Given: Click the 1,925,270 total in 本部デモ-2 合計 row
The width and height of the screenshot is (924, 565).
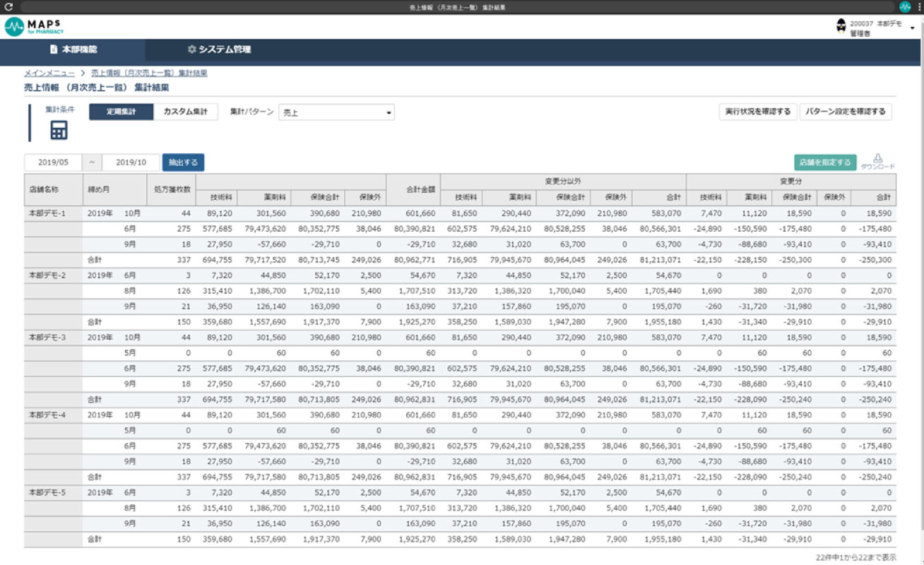Looking at the screenshot, I should (417, 322).
